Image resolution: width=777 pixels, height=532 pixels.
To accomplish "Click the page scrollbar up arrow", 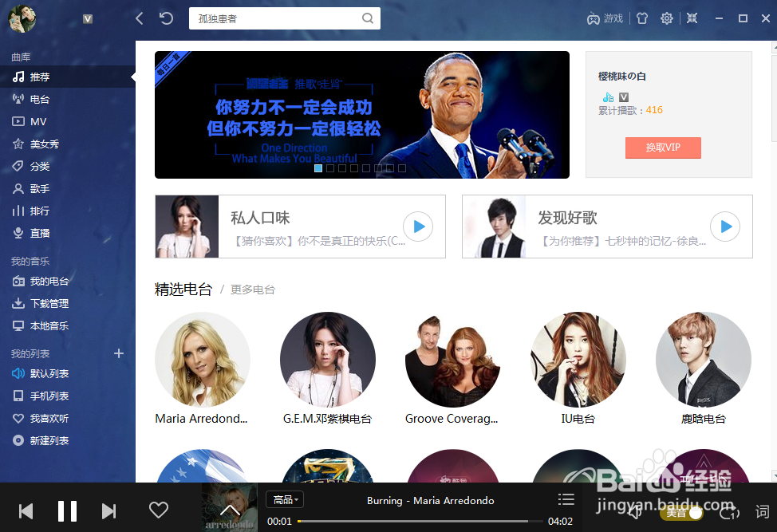I will coord(774,48).
